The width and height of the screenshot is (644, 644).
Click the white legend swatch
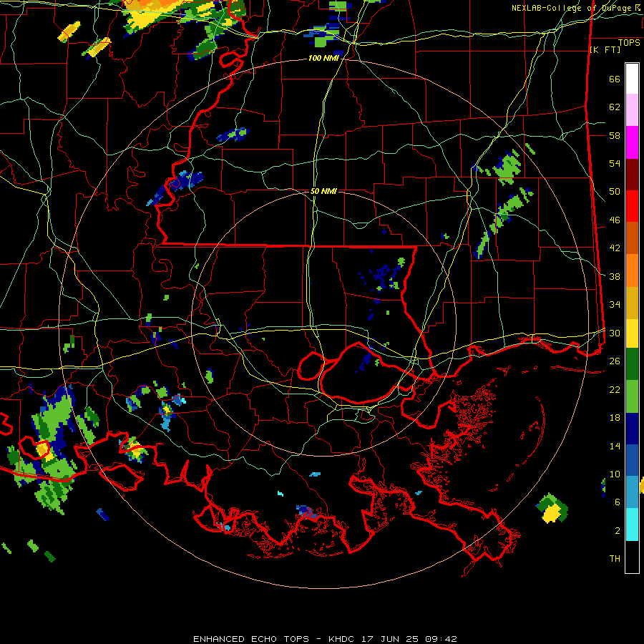tap(632, 79)
